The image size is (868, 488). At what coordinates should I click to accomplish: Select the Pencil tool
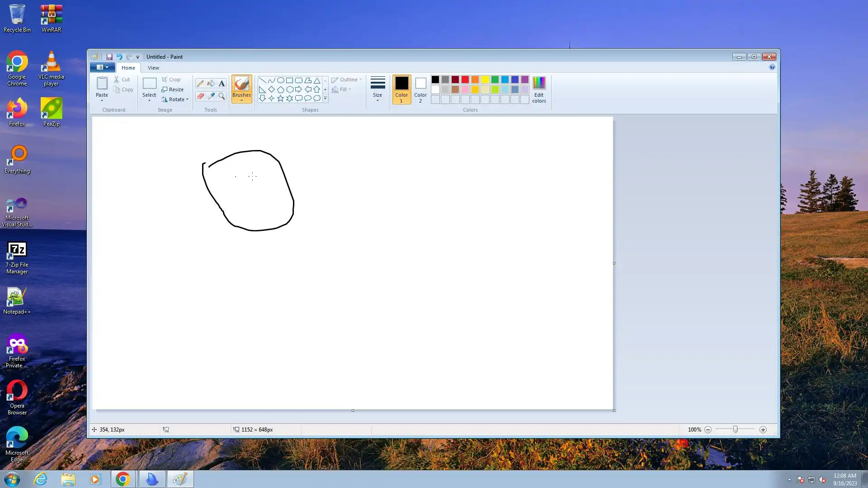tap(200, 83)
